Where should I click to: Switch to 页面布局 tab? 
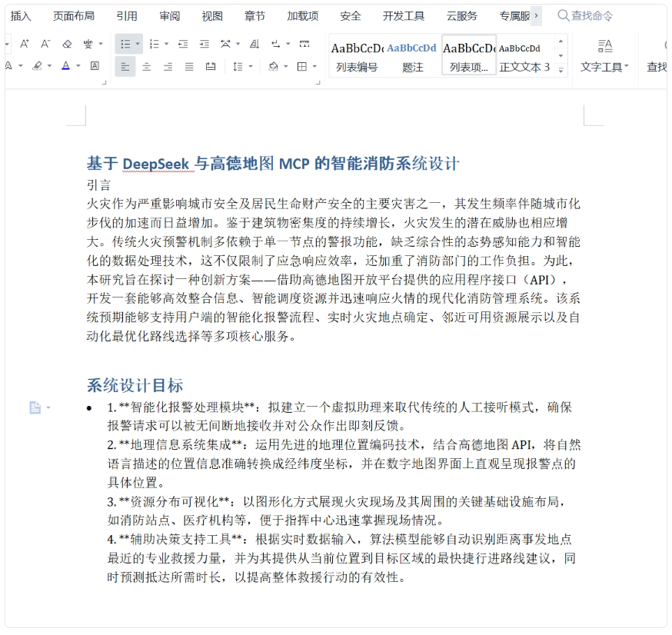click(74, 16)
